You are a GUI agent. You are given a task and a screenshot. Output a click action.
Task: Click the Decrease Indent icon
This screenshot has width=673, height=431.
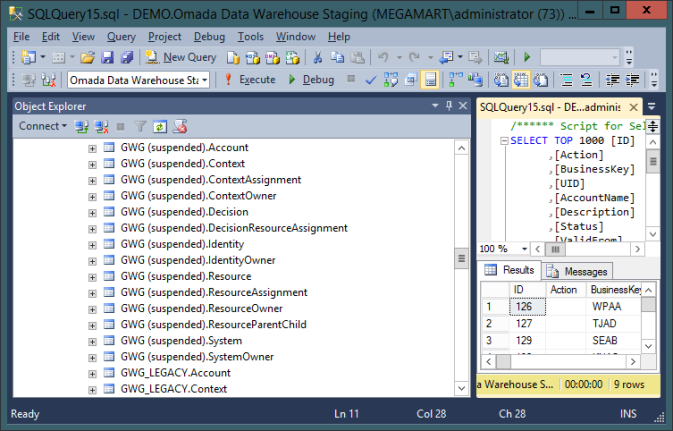tap(612, 80)
